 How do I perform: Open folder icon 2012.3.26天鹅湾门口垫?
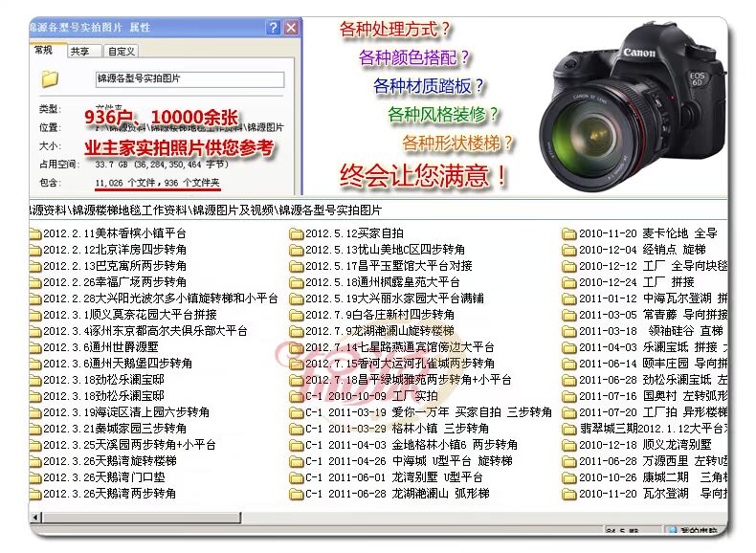pos(35,478)
